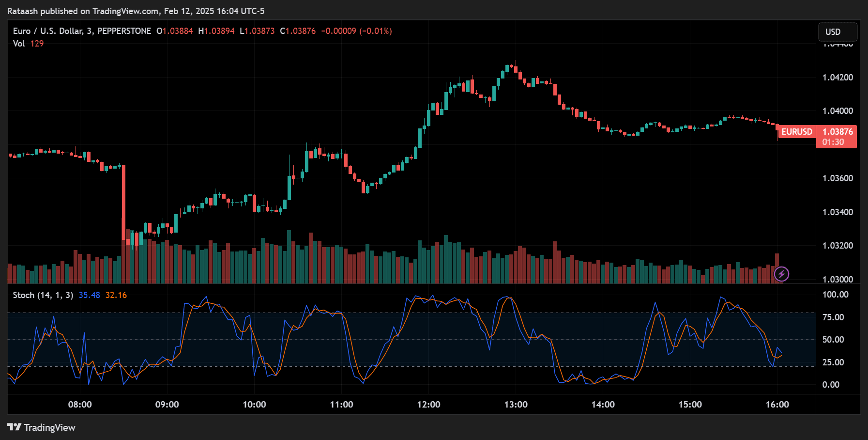
Task: Open the USD currency selector
Action: (838, 31)
